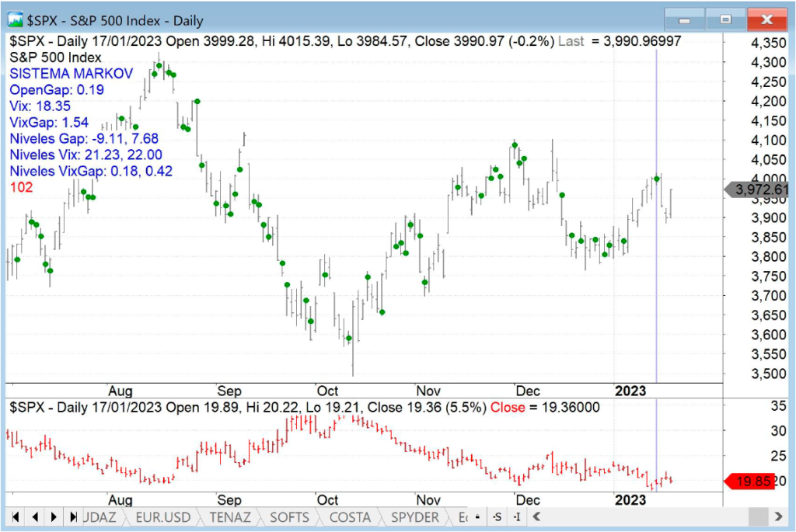The width and height of the screenshot is (796, 532).
Task: Jump to first sheet tab arrow
Action: [16, 516]
